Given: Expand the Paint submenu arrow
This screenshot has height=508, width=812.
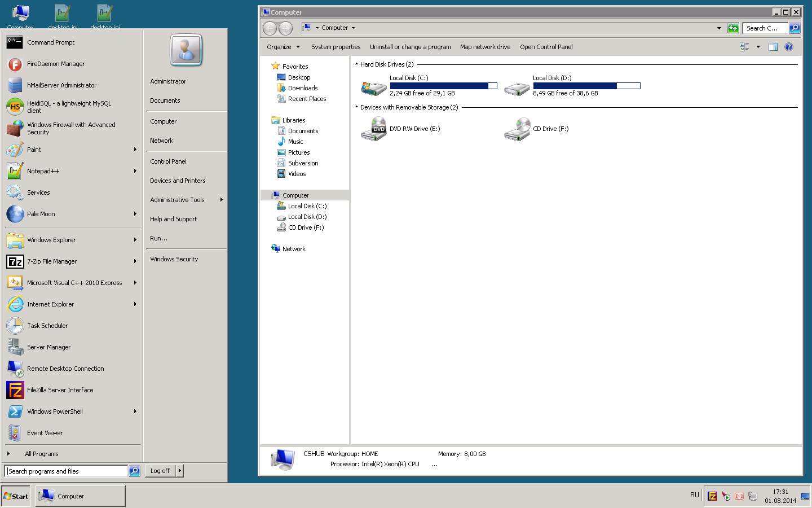Looking at the screenshot, I should [135, 150].
